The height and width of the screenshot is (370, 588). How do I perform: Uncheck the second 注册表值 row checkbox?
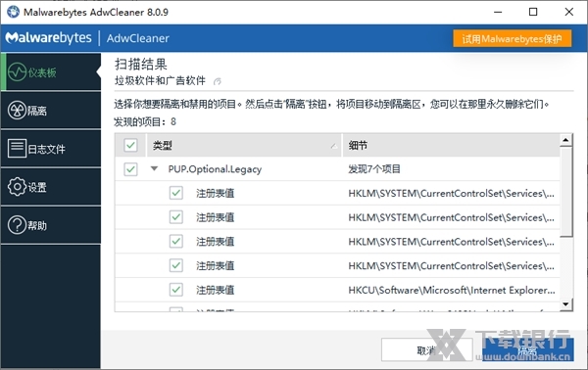175,217
